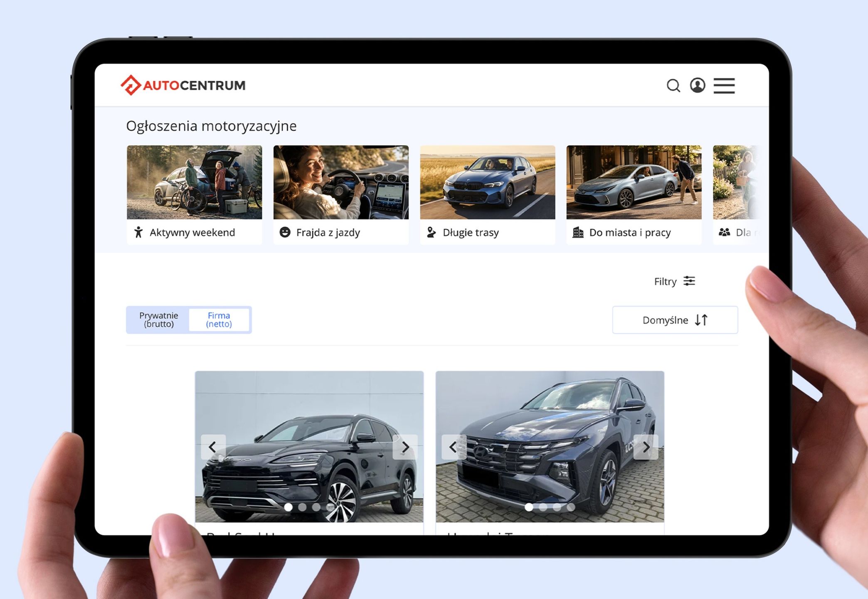Open the Filtry filters panel

pyautogui.click(x=675, y=282)
